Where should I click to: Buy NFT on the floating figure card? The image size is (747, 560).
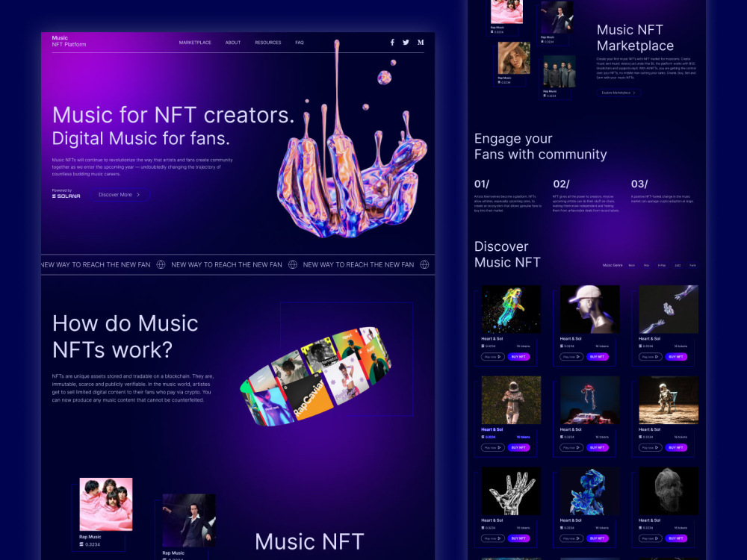tap(597, 447)
